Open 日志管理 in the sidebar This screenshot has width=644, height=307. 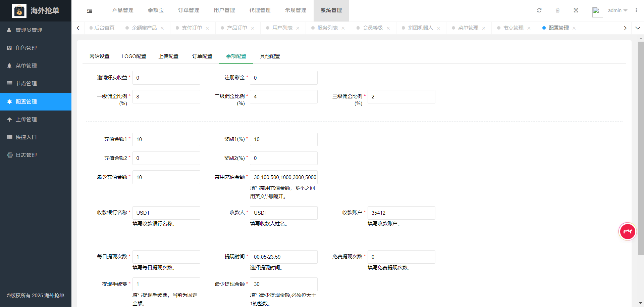coord(26,155)
